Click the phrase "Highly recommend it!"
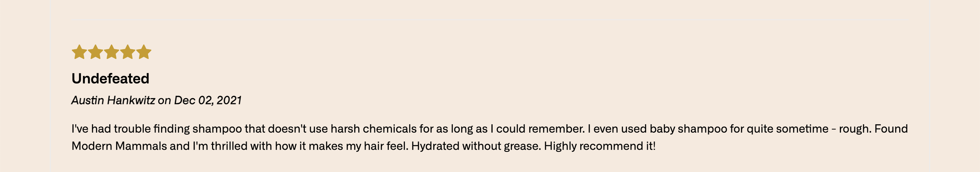Screen dimensions: 980x172 pos(599,146)
